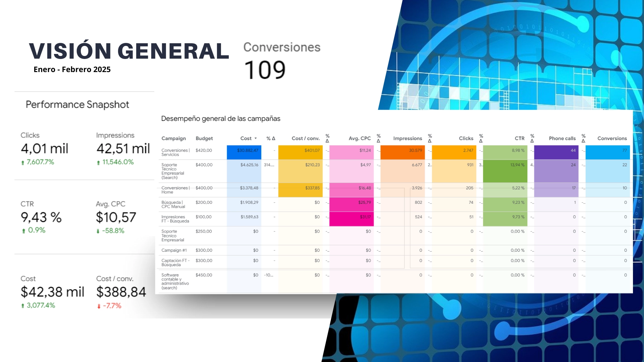Click the green up arrow under CTR

point(23,231)
